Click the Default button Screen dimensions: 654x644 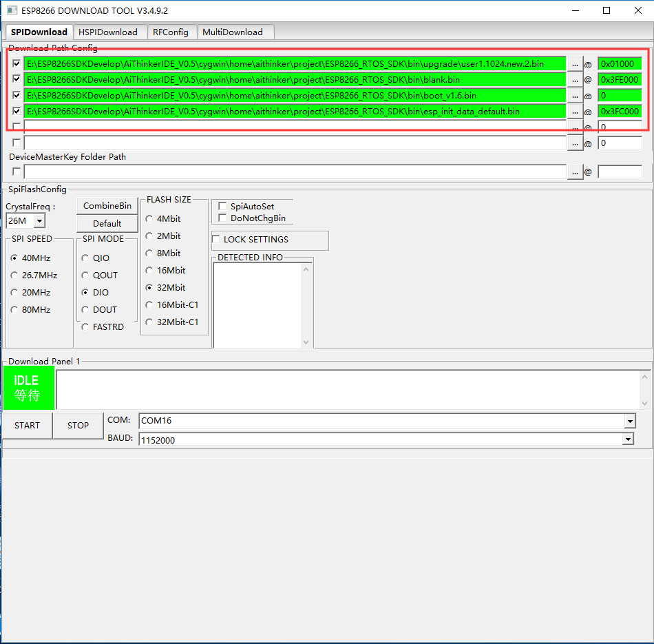tap(107, 224)
